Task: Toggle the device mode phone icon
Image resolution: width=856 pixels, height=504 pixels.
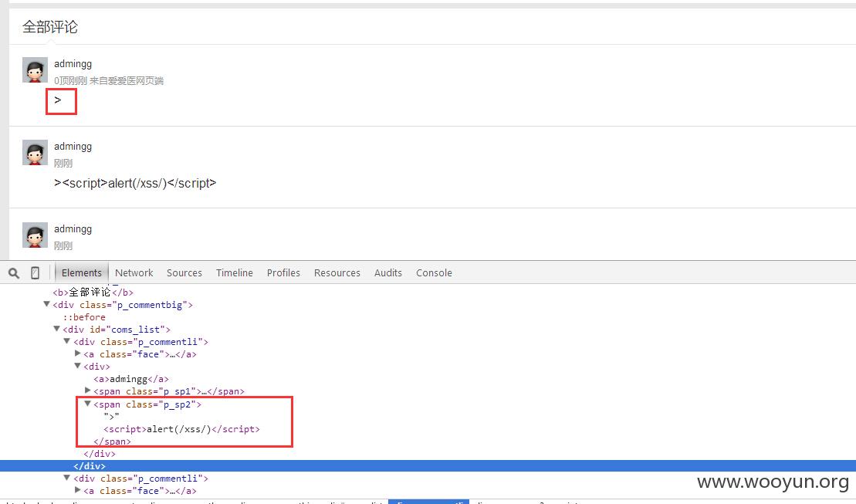Action: [x=35, y=273]
